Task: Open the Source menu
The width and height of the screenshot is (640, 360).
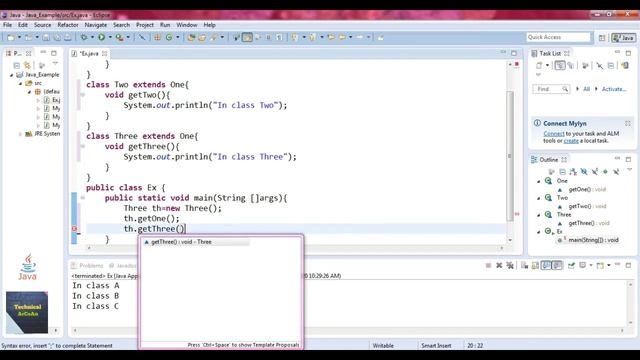Action: pyautogui.click(x=42, y=25)
